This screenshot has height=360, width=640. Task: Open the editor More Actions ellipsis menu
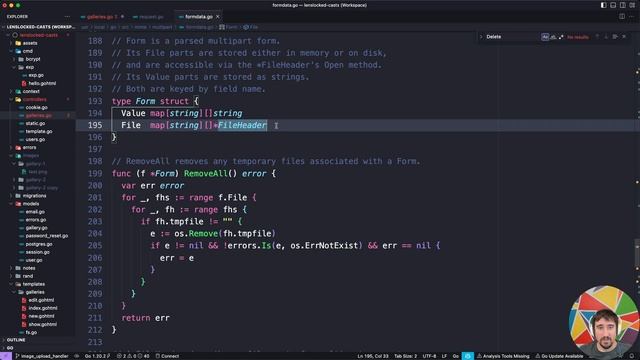point(631,17)
